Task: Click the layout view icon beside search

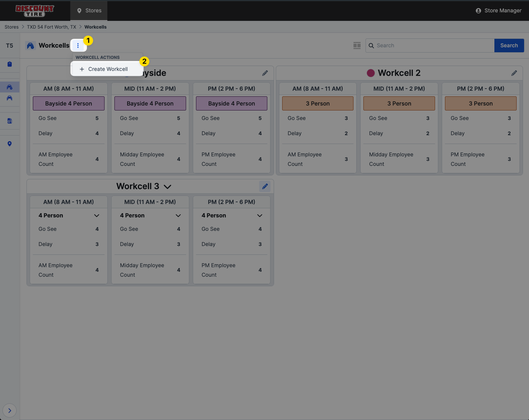Action: coord(357,46)
